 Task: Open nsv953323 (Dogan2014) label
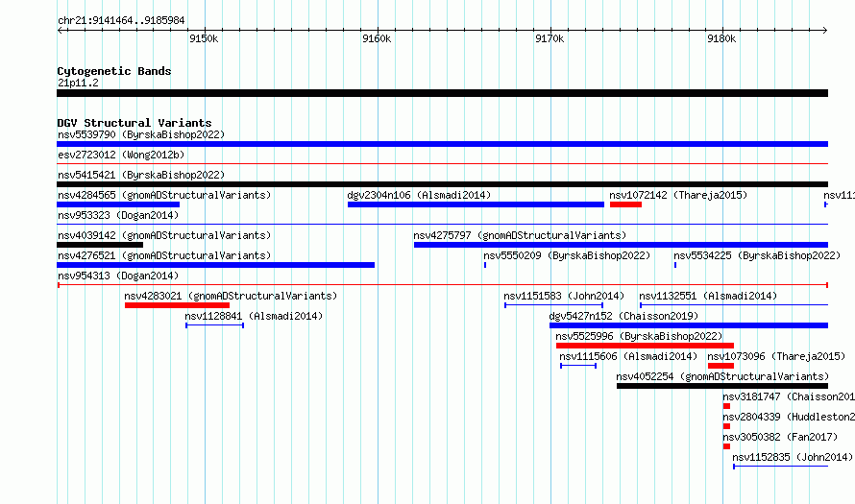tap(118, 215)
